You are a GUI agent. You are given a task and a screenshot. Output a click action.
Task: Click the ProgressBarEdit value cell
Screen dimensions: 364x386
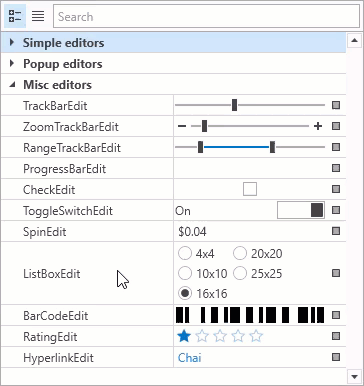pyautogui.click(x=250, y=168)
